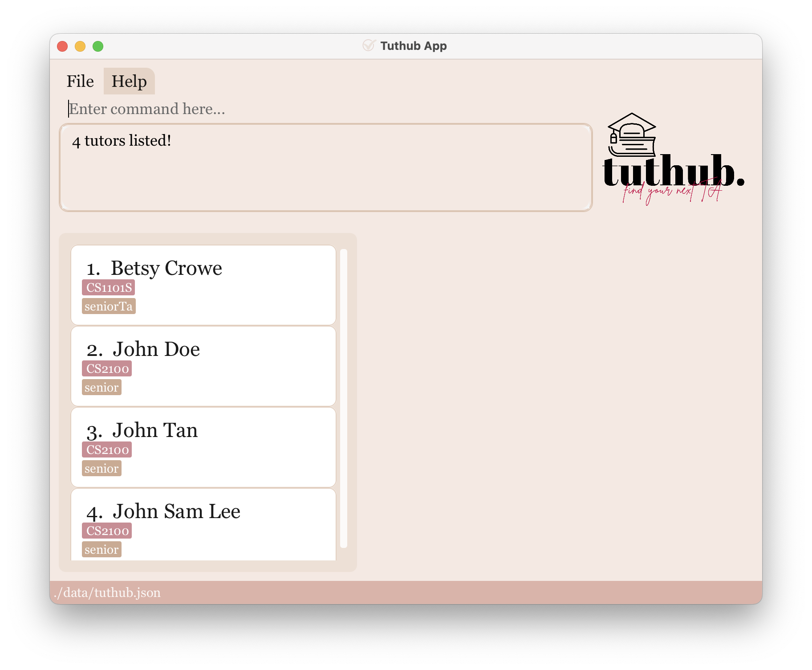Click the CS2100 tag under John Doe

click(x=107, y=369)
